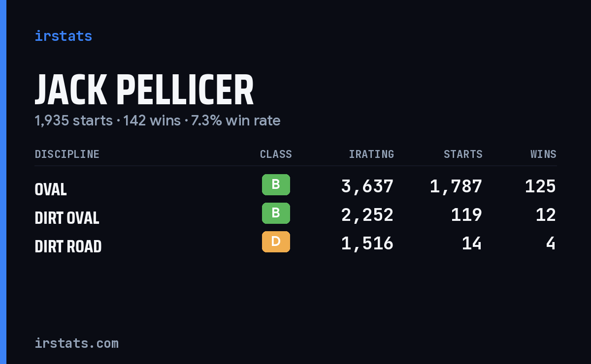Click the Oval iRating value 3,637

(367, 186)
